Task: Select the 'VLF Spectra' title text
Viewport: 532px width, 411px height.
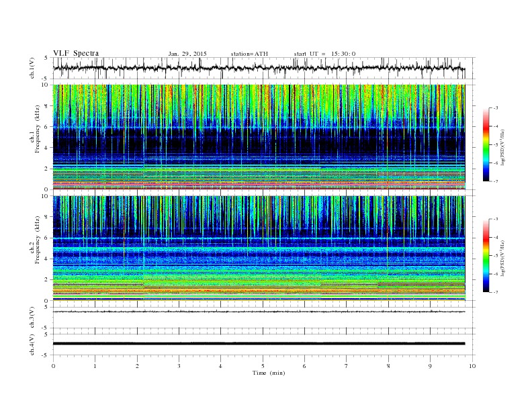Action: 76,53
